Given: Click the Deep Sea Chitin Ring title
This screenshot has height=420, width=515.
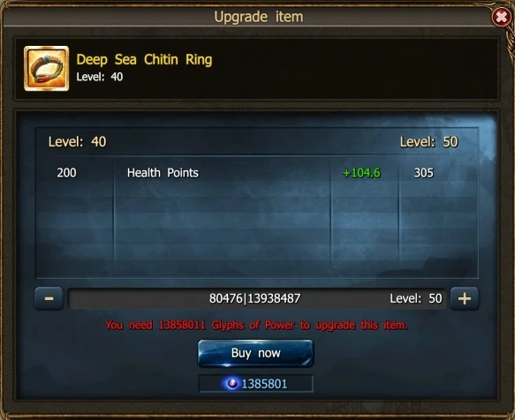Looking at the screenshot, I should coord(144,60).
